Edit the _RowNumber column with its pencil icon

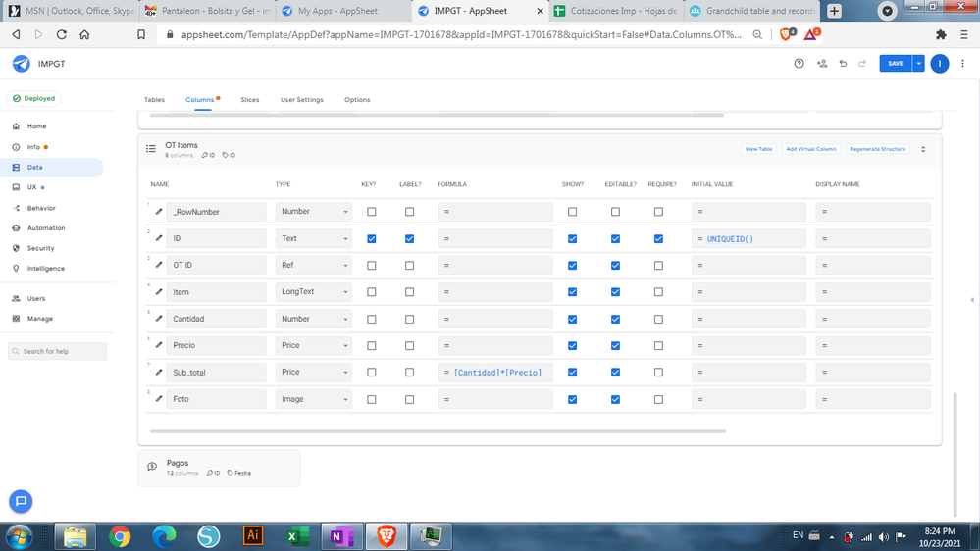[x=159, y=212]
